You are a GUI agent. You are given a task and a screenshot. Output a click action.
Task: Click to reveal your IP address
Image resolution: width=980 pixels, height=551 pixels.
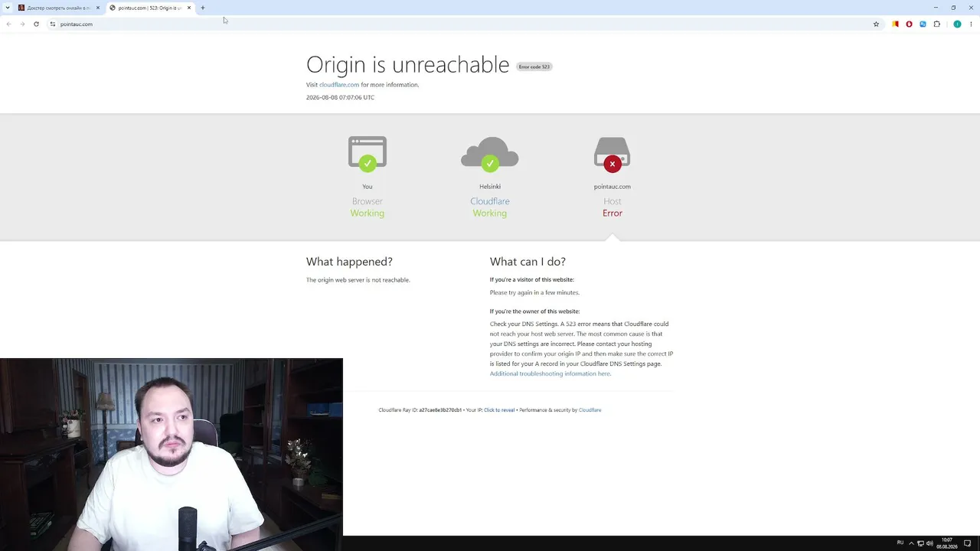tap(499, 410)
